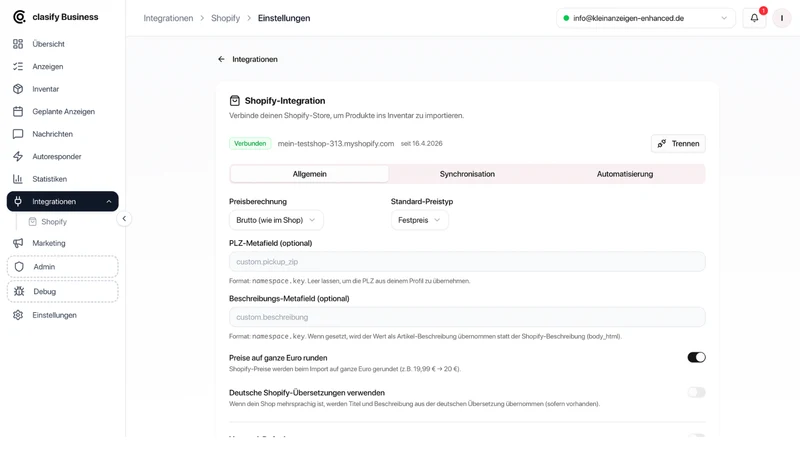Click the Verbunden status badge
Viewport: 800px width, 450px height.
click(x=250, y=143)
